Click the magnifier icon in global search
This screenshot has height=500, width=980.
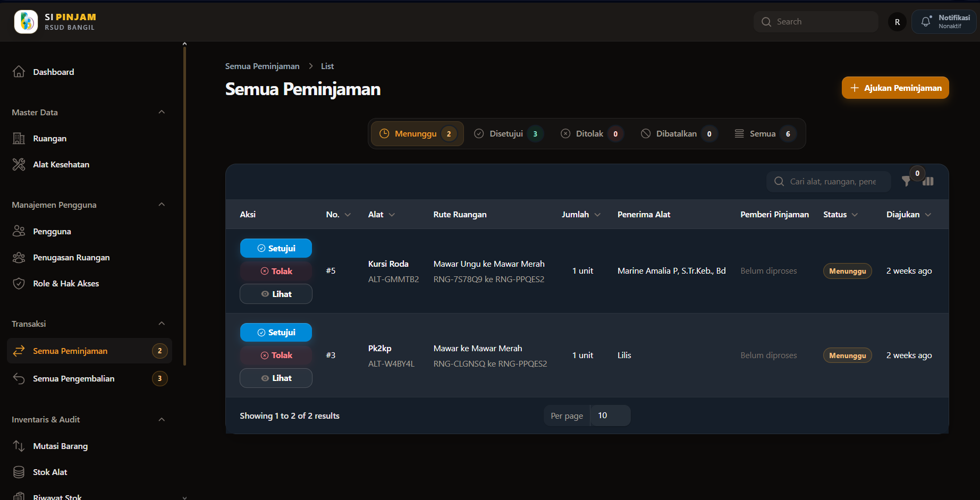tap(766, 22)
